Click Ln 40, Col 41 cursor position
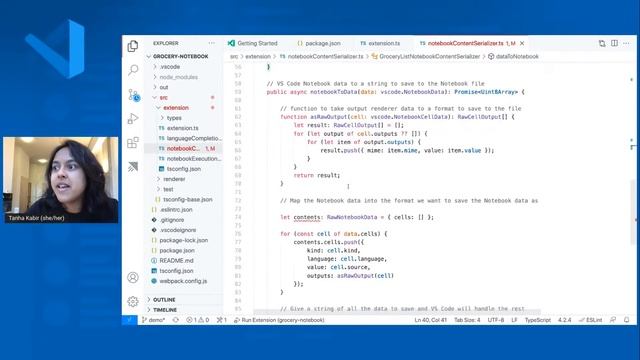The image size is (640, 360). pos(431,320)
